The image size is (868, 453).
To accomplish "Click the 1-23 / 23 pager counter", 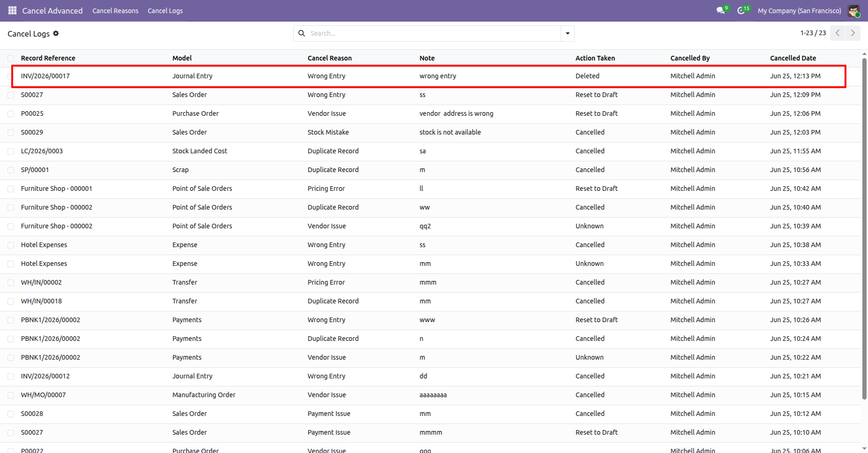I will click(x=813, y=33).
